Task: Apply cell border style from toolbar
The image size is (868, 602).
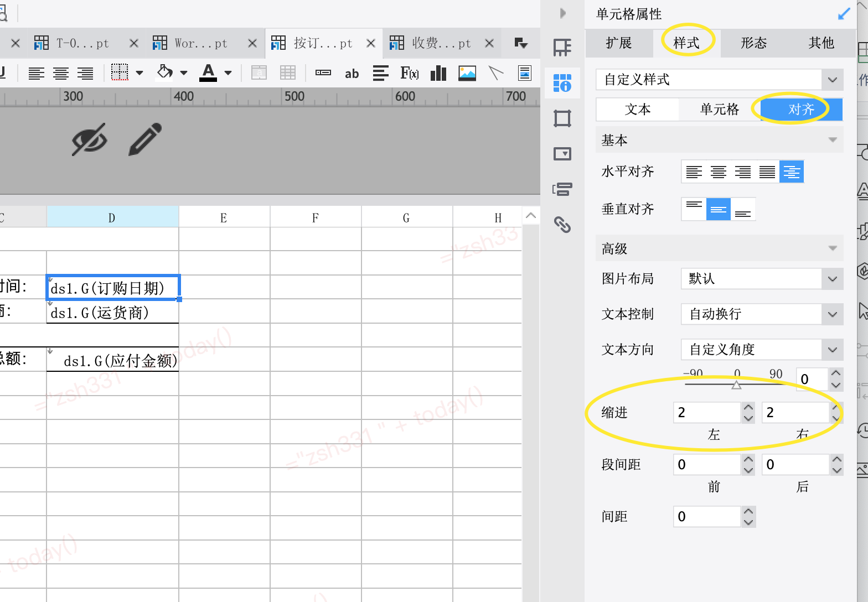Action: click(120, 72)
